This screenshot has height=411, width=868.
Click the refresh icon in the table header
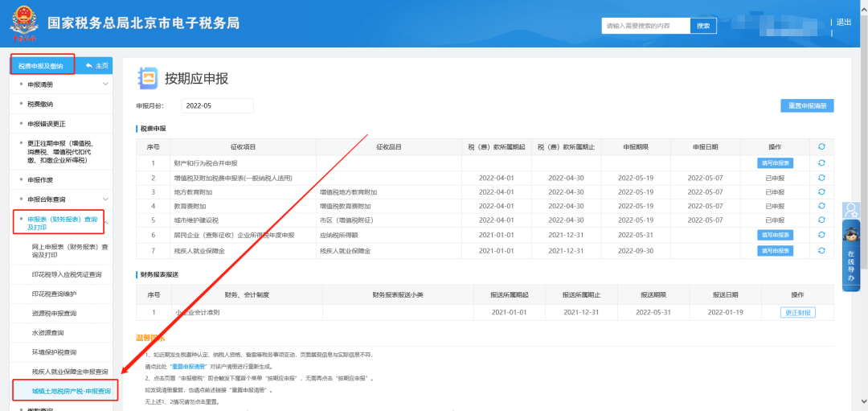coord(821,147)
